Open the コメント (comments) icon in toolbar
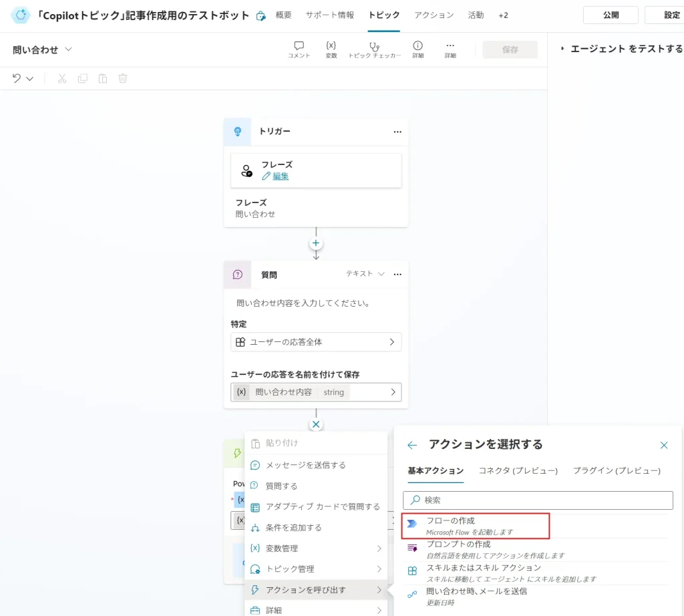 point(299,46)
